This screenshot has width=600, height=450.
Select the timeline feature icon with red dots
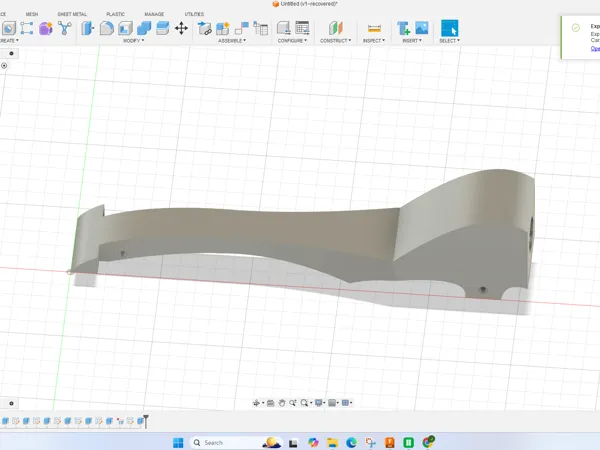tap(120, 421)
